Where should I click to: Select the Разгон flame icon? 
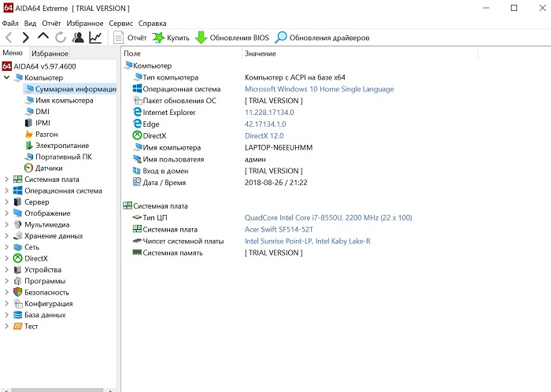click(x=29, y=134)
